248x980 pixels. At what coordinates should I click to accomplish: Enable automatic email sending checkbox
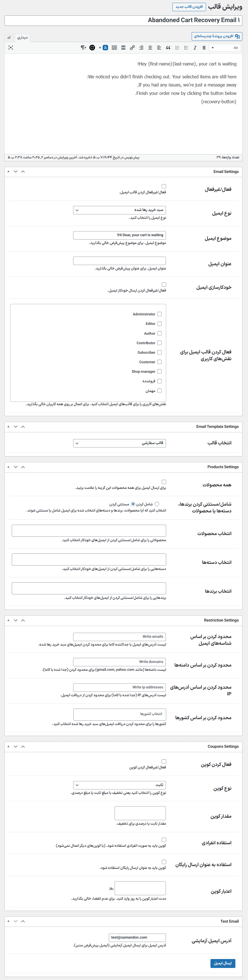pyautogui.click(x=164, y=284)
